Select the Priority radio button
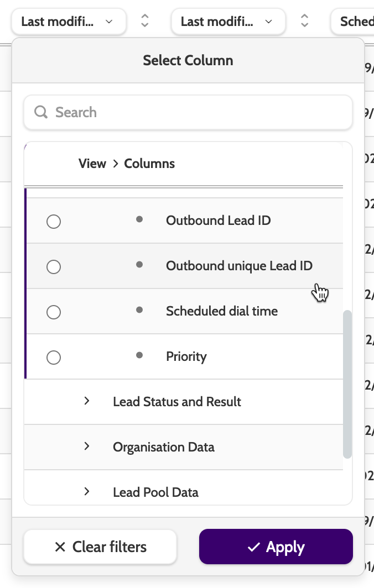The height and width of the screenshot is (588, 374). (x=54, y=358)
